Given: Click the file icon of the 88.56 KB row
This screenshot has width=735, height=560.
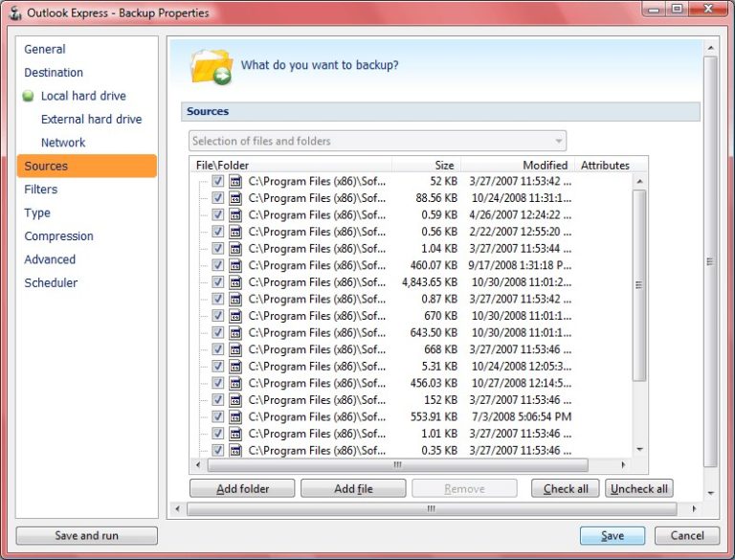Looking at the screenshot, I should tap(235, 198).
